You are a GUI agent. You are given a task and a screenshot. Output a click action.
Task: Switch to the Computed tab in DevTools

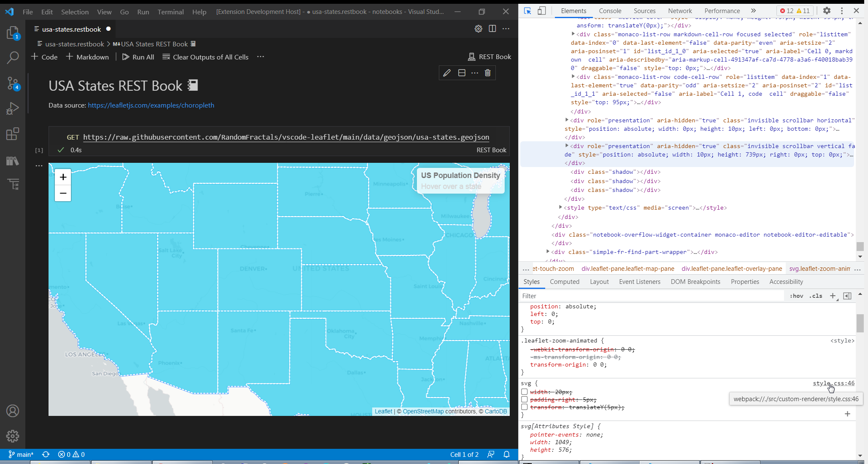pyautogui.click(x=565, y=281)
